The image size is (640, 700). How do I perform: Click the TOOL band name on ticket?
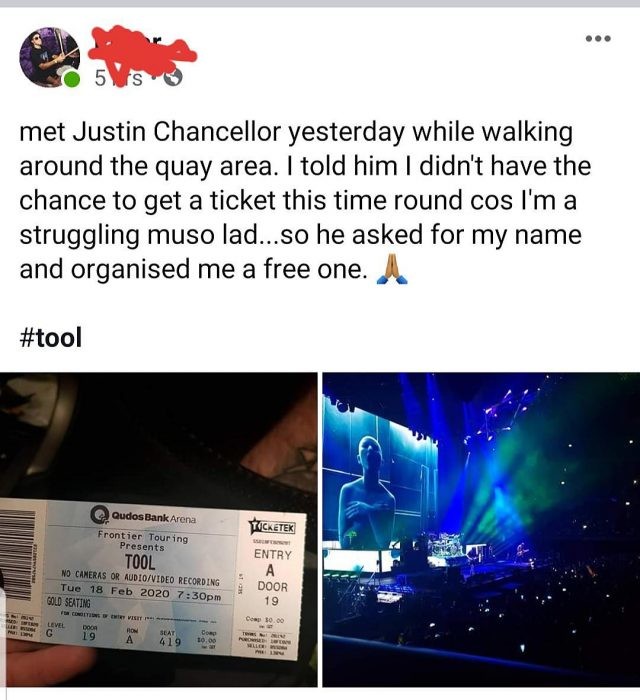pyautogui.click(x=140, y=562)
